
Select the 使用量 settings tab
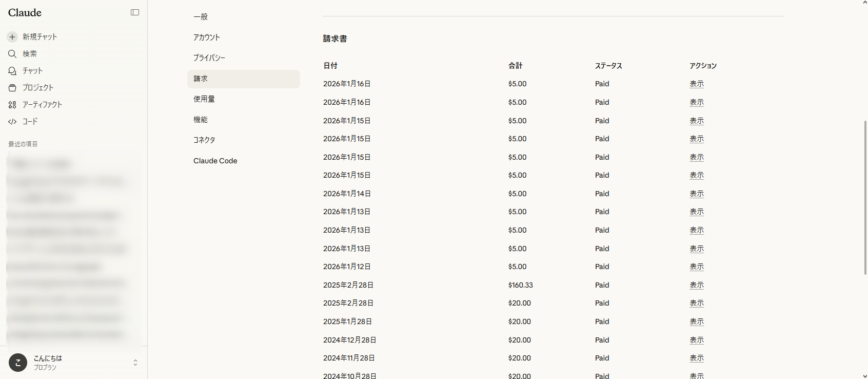[x=244, y=99]
